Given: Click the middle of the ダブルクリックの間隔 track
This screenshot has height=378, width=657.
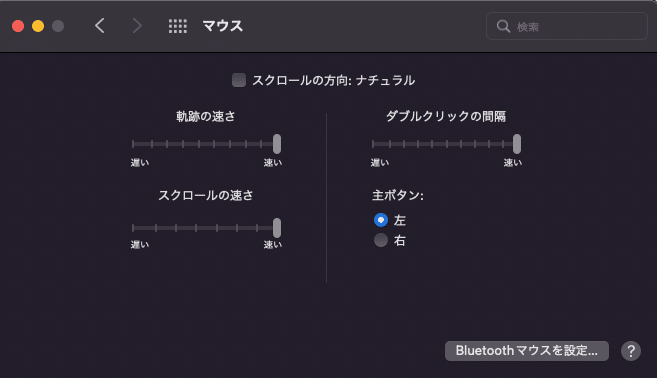Looking at the screenshot, I should tap(444, 144).
